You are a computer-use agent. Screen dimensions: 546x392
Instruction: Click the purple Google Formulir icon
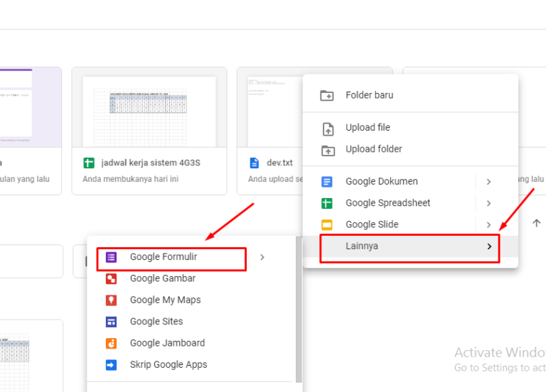coord(111,257)
